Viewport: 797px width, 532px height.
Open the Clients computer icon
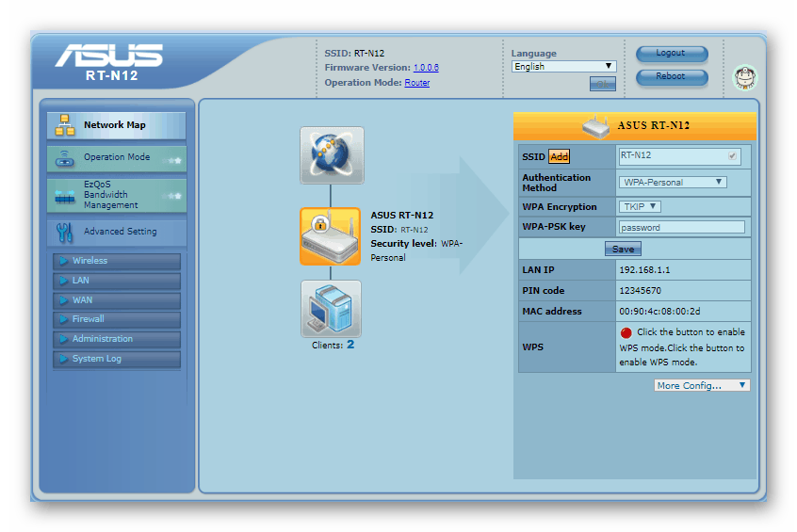[x=331, y=309]
